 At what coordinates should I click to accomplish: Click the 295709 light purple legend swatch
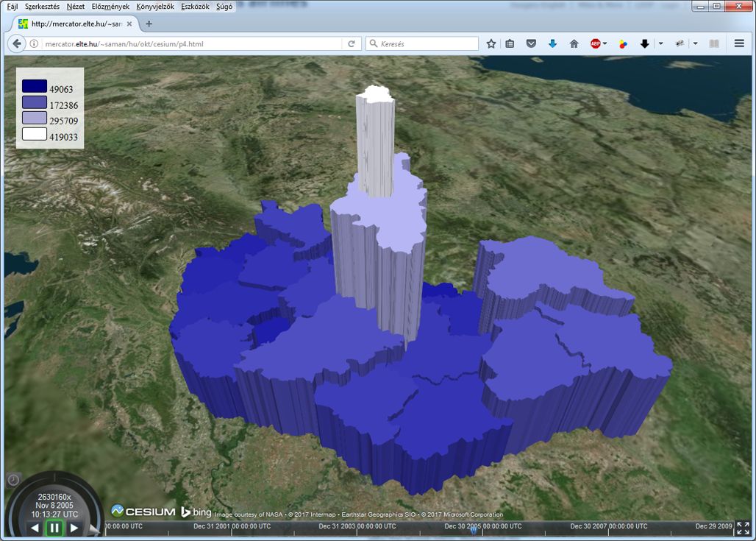(35, 118)
